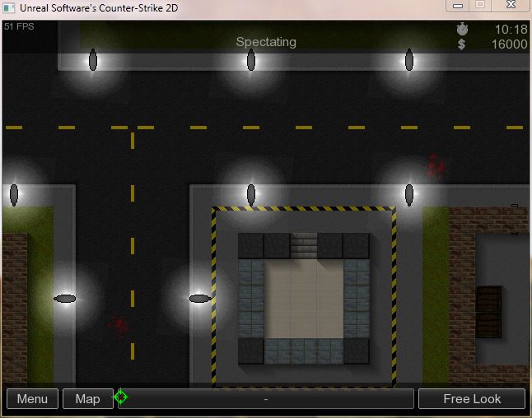
Task: Click the dollar sign money icon
Action: click(x=462, y=44)
